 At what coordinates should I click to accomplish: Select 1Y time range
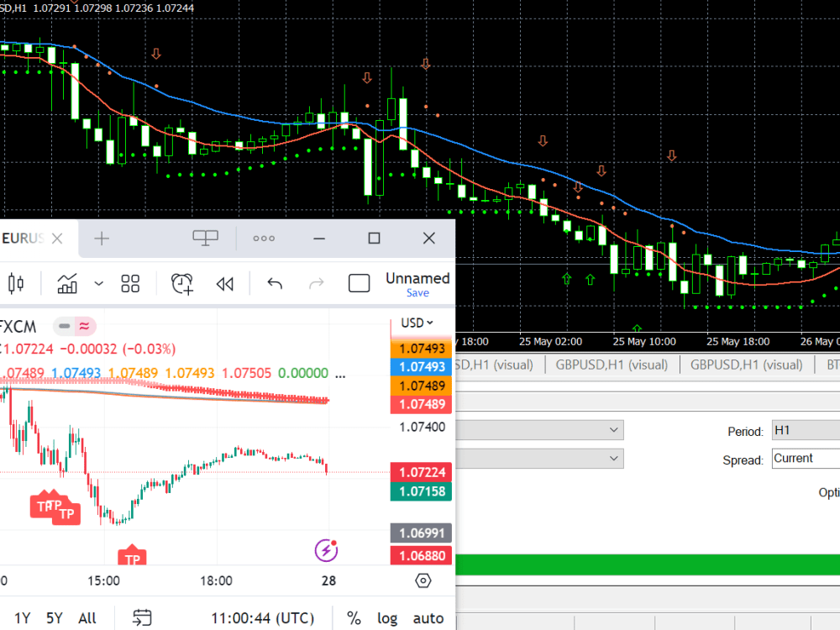click(x=23, y=618)
